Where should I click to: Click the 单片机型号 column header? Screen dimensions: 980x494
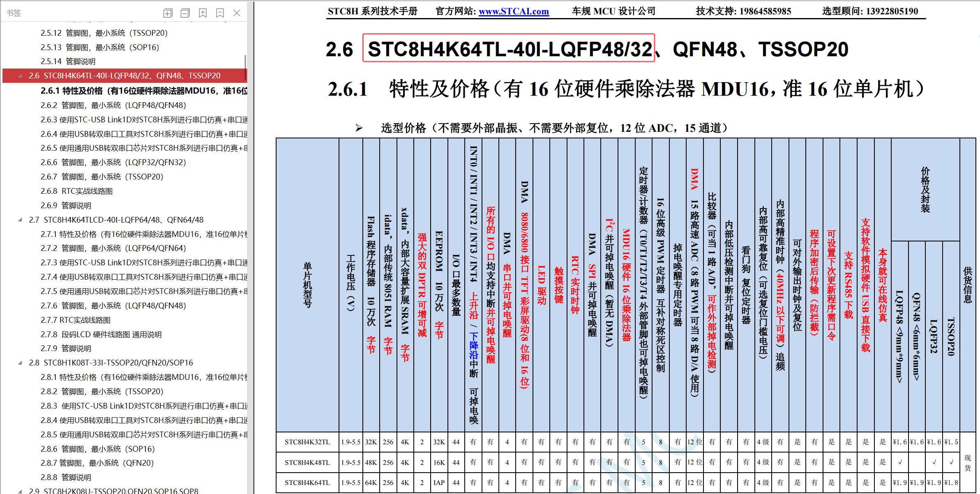(307, 285)
